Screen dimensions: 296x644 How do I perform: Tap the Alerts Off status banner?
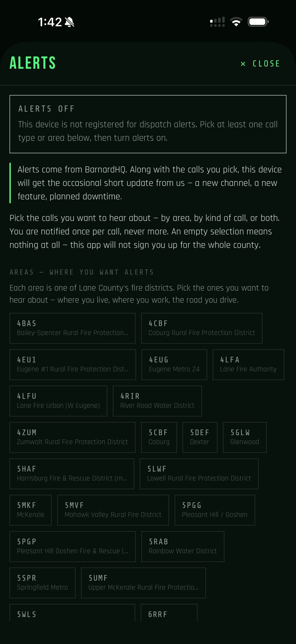click(x=148, y=124)
